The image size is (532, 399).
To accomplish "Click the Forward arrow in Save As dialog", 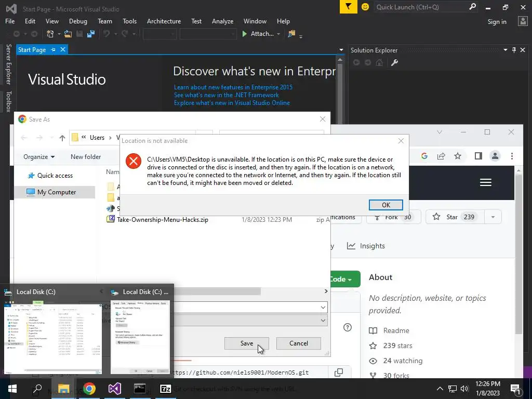I will coord(39,138).
